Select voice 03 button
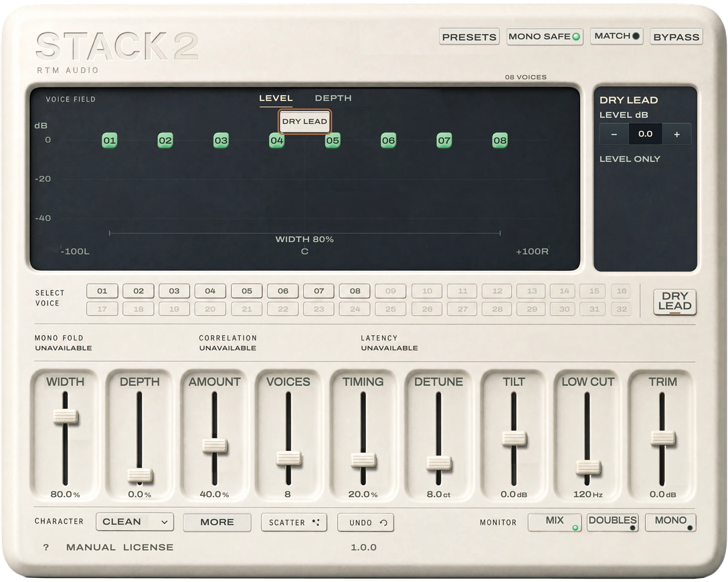 coord(174,291)
